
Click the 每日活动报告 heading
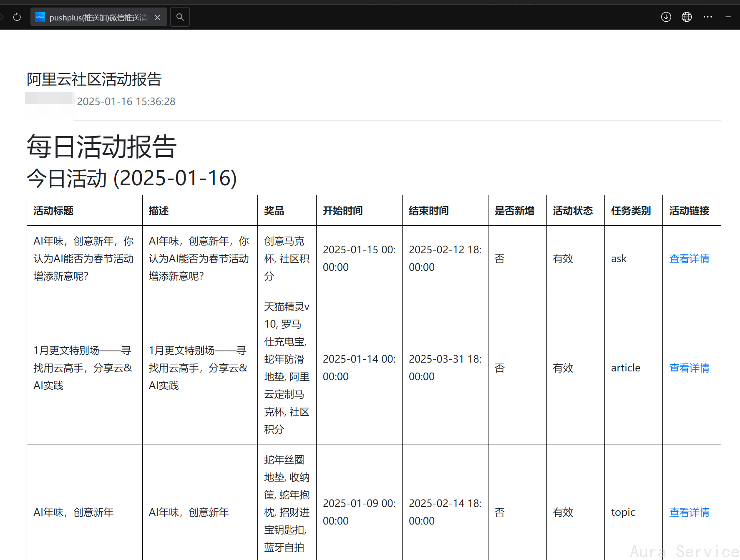pyautogui.click(x=102, y=147)
